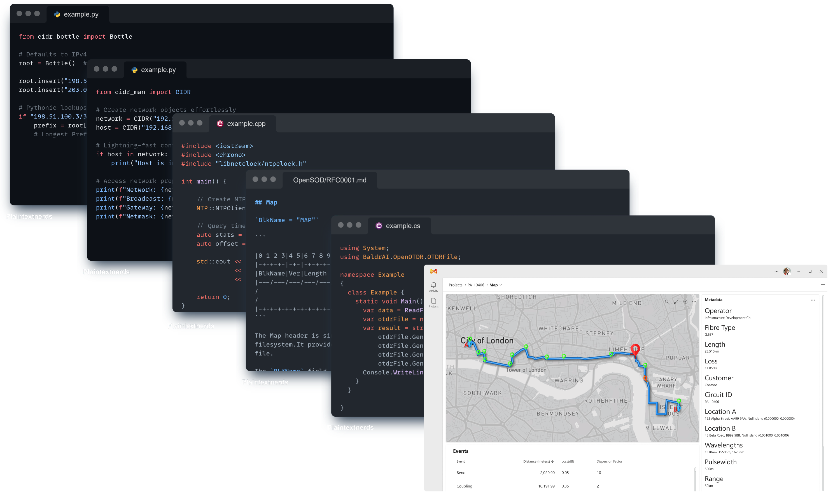Select the example.cpp tab
This screenshot has height=504, width=840.
[x=242, y=124]
